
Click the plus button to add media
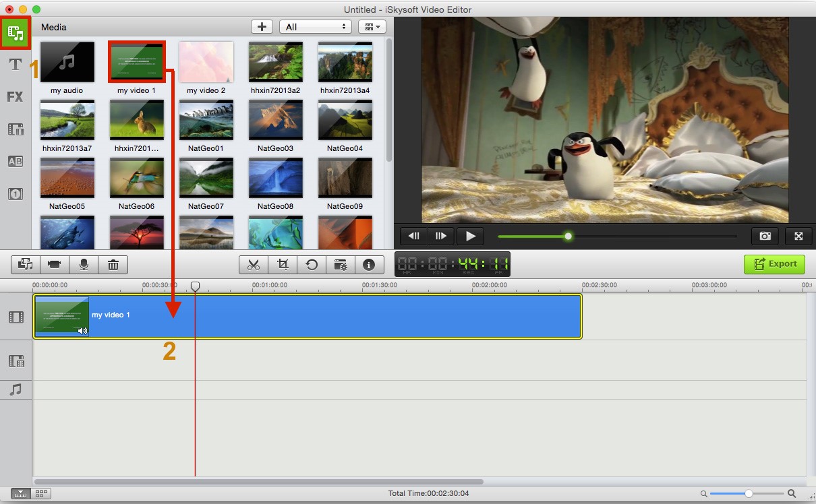click(x=262, y=27)
